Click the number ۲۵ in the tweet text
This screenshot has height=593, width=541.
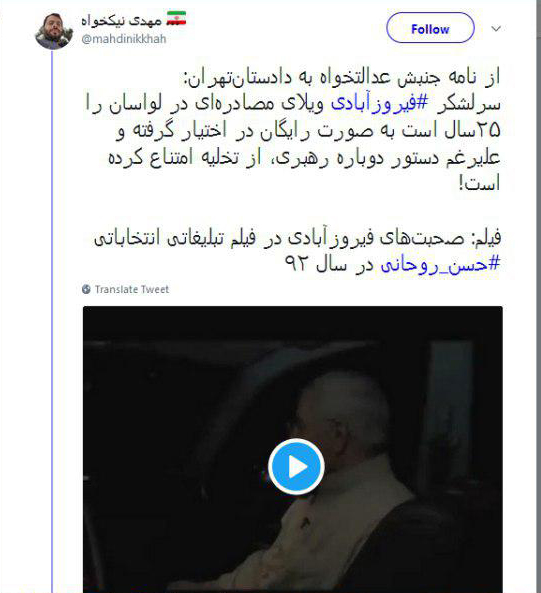point(488,130)
